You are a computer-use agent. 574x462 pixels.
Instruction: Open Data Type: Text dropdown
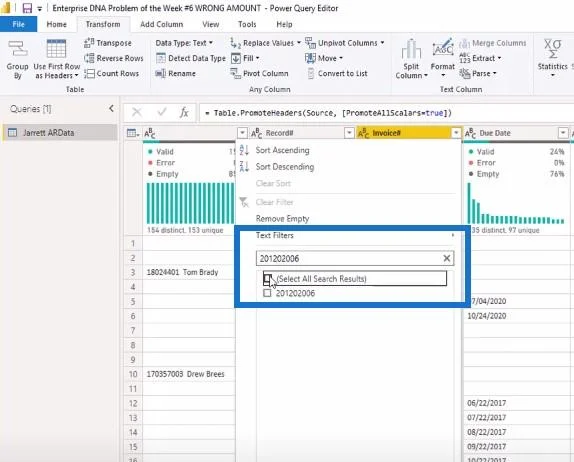184,43
